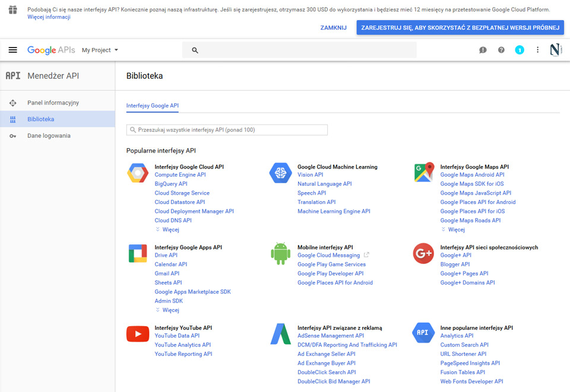Open BigQuery API link
The width and height of the screenshot is (570, 392).
tap(171, 184)
